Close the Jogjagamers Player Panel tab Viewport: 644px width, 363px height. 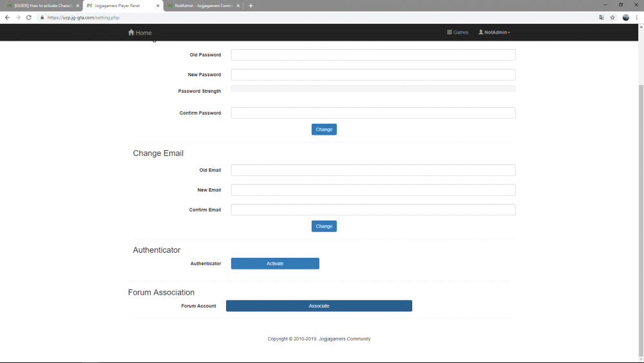(158, 6)
